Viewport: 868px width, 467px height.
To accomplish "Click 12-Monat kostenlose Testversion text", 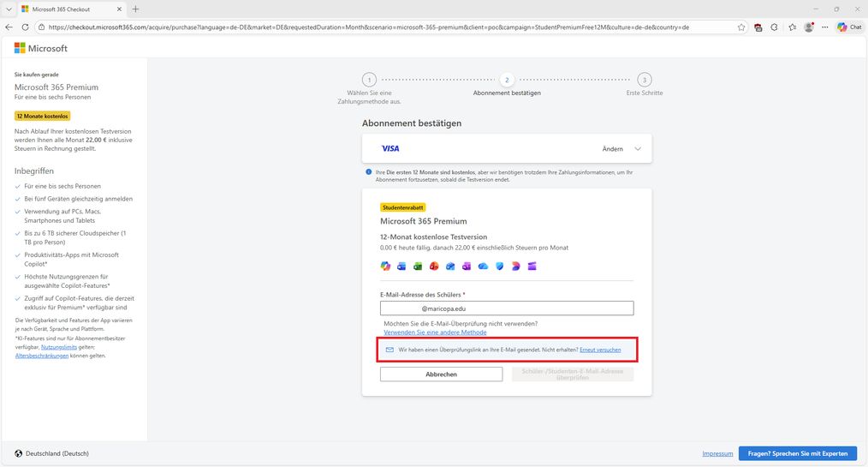I will click(433, 236).
